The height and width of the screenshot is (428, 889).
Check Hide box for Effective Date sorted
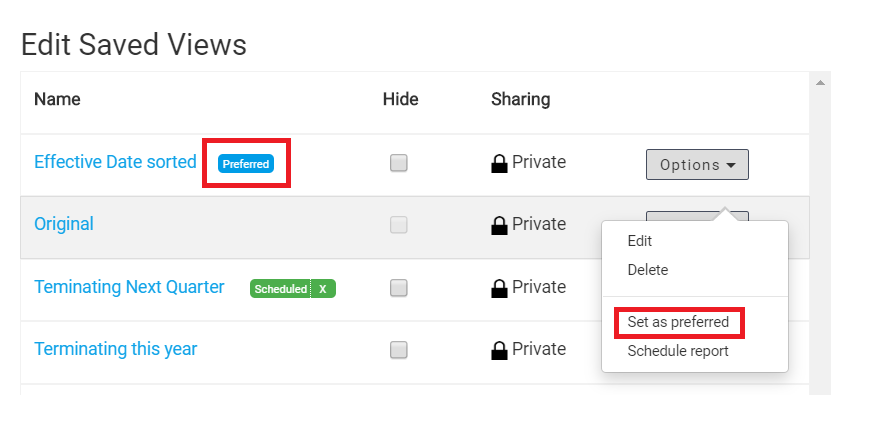[399, 163]
